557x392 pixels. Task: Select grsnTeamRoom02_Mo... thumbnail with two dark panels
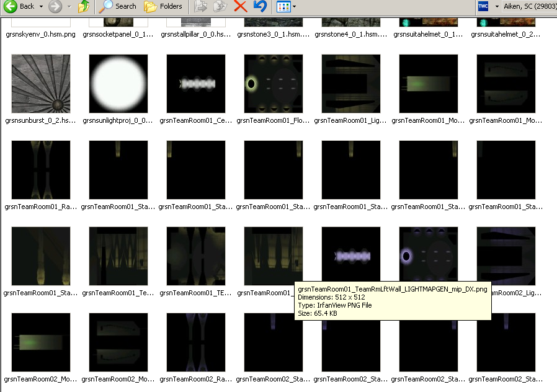tap(118, 342)
